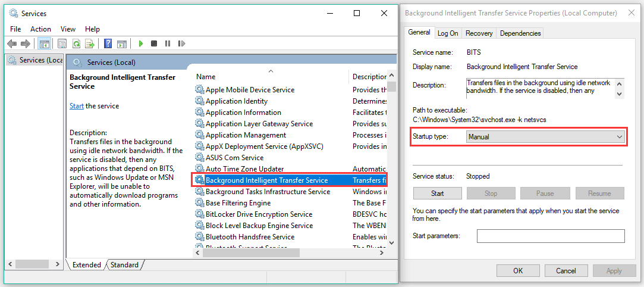Click the gear icon beside ASUS Com Service

(x=200, y=157)
